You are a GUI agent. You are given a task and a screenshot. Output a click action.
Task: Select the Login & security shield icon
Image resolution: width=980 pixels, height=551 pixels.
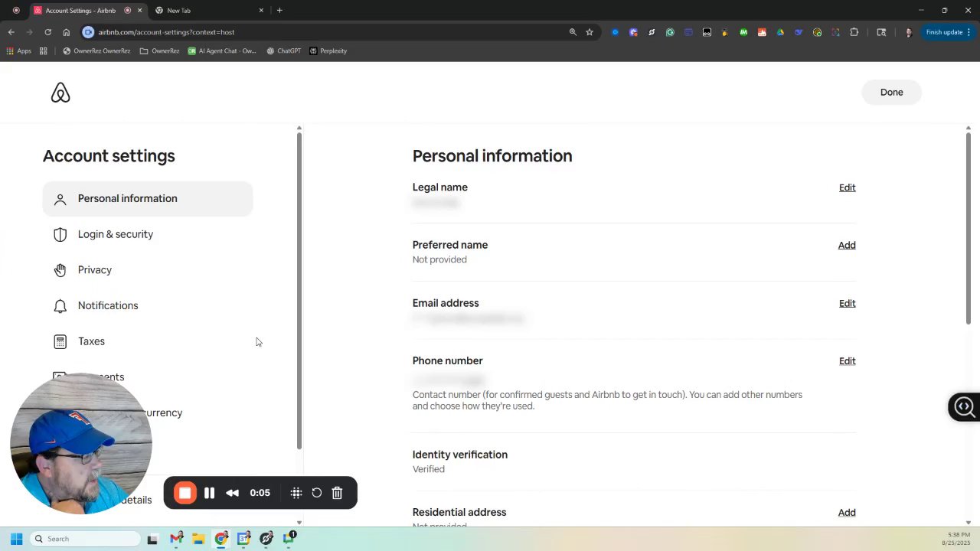coord(60,234)
